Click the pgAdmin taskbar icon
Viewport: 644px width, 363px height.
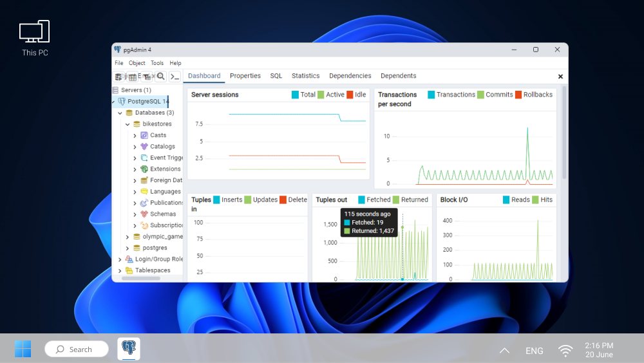pyautogui.click(x=129, y=349)
